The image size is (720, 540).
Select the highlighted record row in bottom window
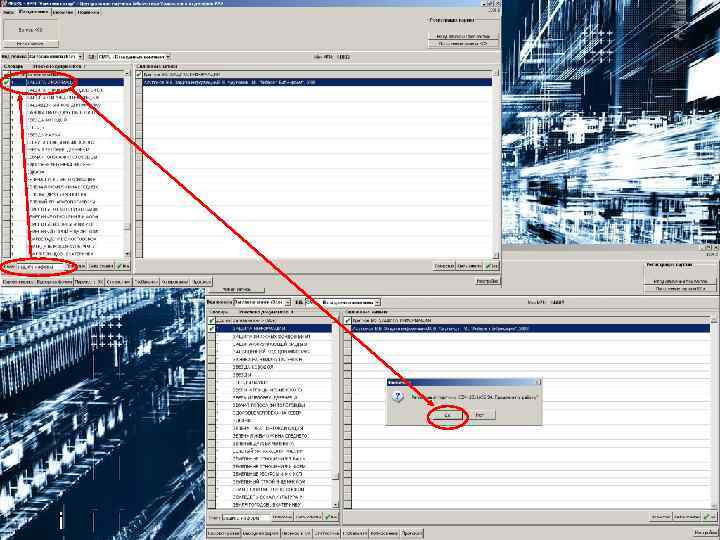pos(530,329)
